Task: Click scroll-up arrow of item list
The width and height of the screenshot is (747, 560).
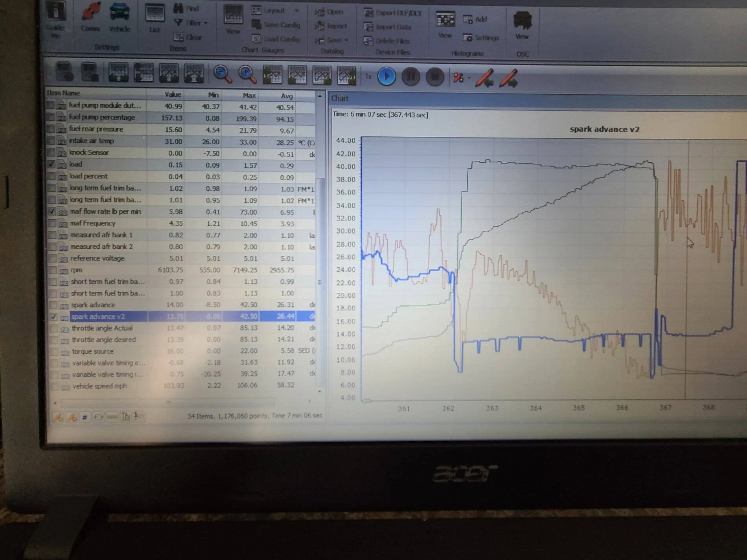Action: pos(320,96)
